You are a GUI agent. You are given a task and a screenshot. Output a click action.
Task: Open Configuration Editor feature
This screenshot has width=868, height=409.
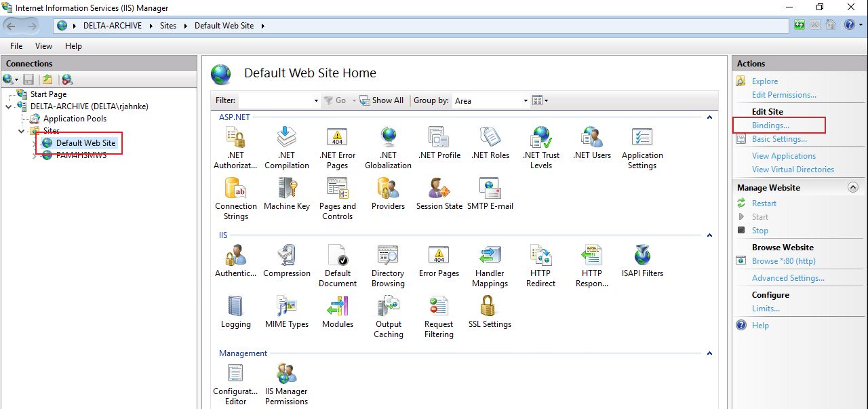tap(235, 384)
